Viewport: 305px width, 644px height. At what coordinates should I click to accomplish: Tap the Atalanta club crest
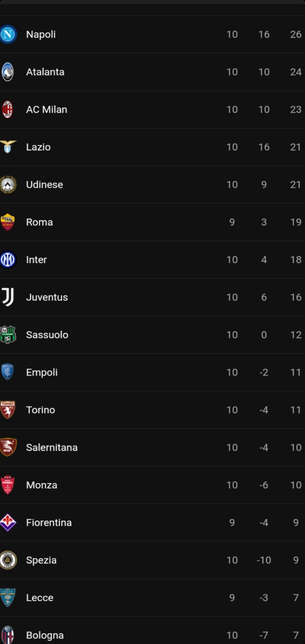click(x=8, y=72)
